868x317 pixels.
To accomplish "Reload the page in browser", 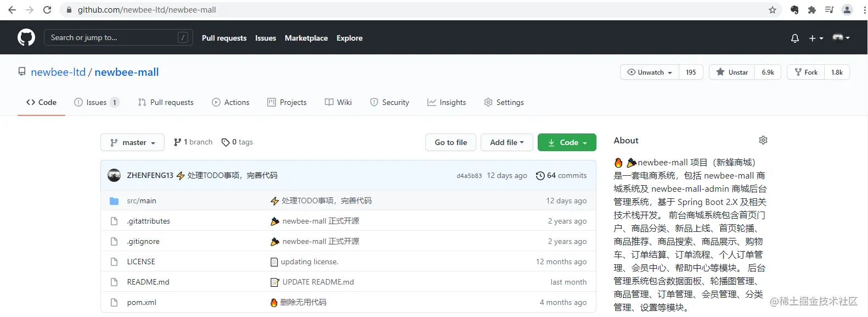I will pos(47,10).
